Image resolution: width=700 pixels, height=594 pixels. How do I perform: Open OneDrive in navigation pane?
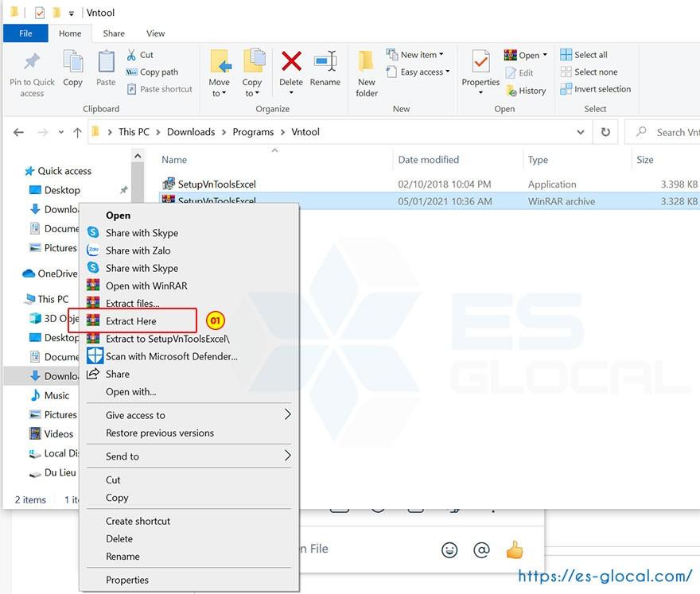point(50,274)
